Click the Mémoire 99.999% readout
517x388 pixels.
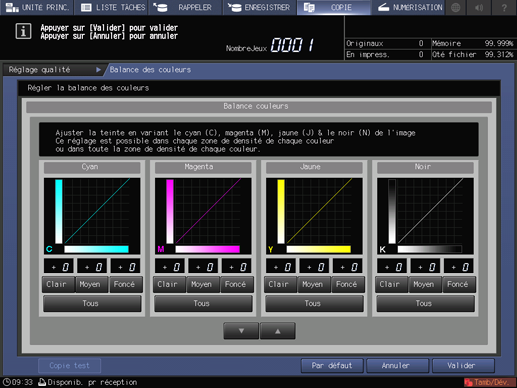point(472,43)
